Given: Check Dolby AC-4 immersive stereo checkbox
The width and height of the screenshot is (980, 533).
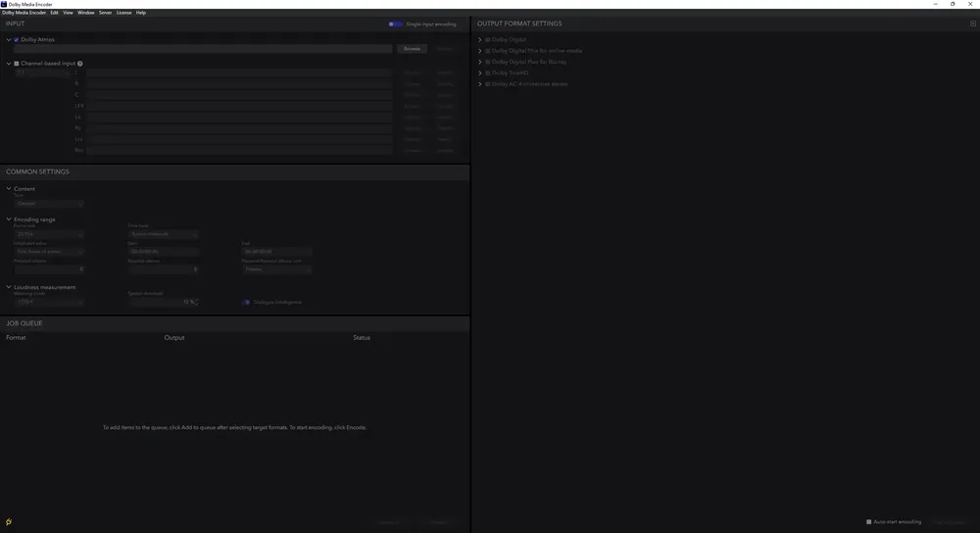Looking at the screenshot, I should (x=488, y=83).
